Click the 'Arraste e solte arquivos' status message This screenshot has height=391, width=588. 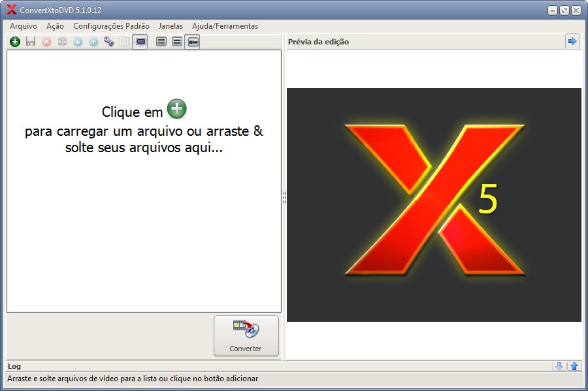click(x=133, y=379)
